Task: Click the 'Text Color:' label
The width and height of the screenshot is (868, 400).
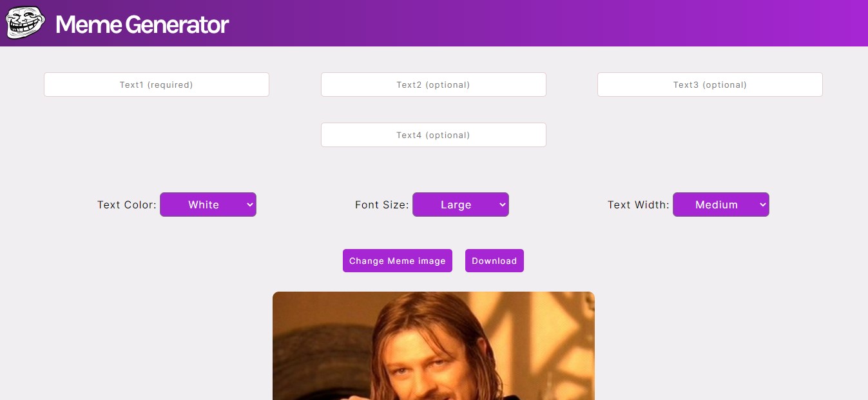Action: 127,205
